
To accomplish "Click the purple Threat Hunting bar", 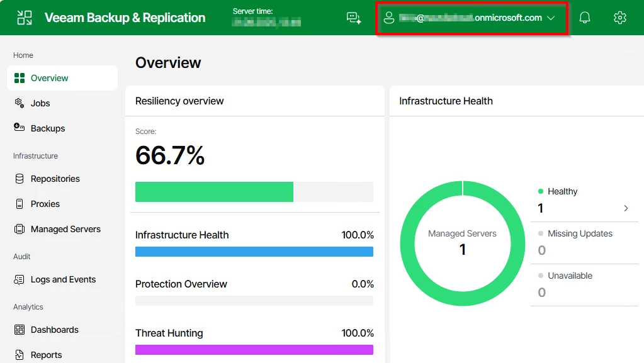I will click(x=254, y=350).
